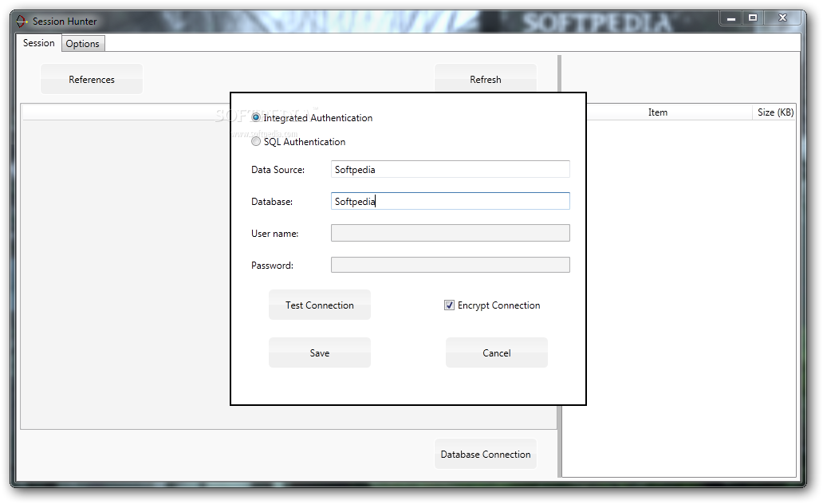Focus the Database input field
This screenshot has width=823, height=504.
(x=451, y=201)
